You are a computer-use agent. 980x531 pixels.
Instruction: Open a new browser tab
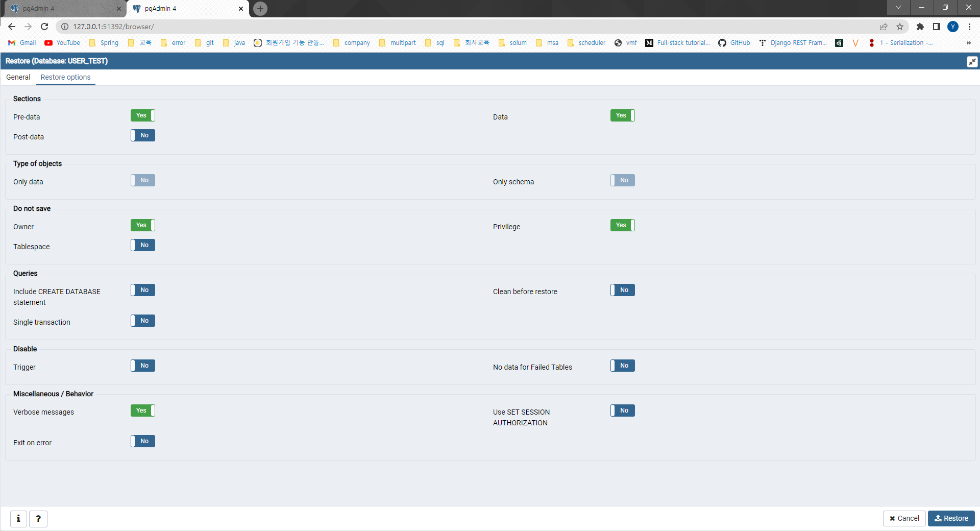click(260, 9)
